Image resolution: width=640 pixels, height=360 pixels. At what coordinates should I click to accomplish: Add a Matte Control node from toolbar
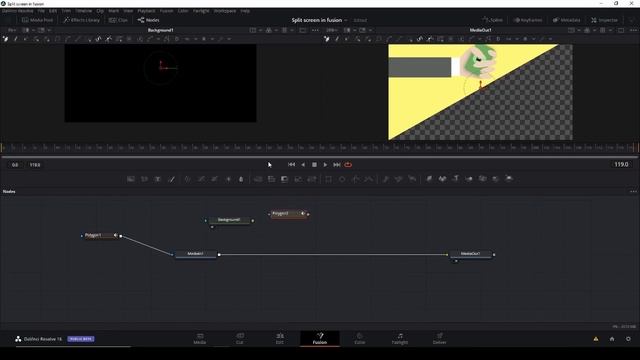click(285, 179)
